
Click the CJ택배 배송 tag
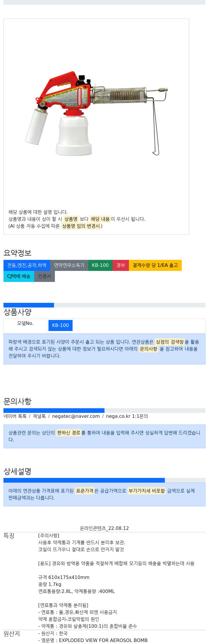coord(19,276)
